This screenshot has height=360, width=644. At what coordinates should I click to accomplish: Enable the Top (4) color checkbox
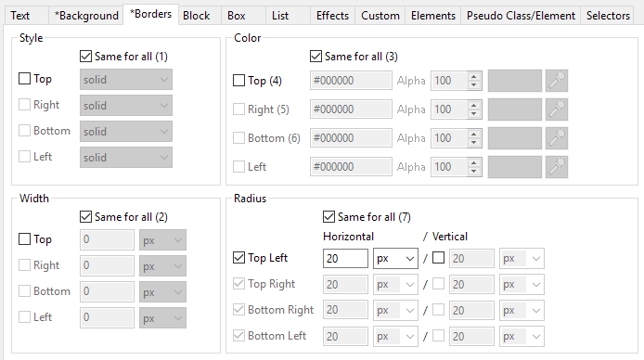pos(238,81)
